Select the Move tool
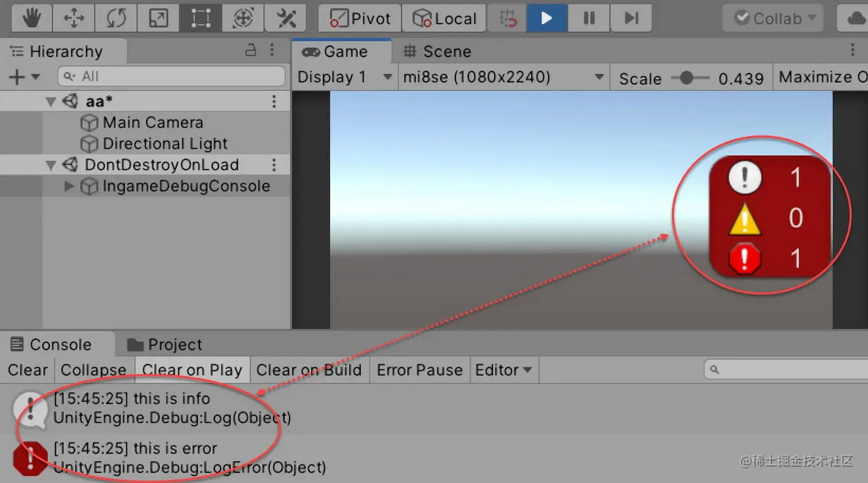The width and height of the screenshot is (868, 483). point(73,18)
